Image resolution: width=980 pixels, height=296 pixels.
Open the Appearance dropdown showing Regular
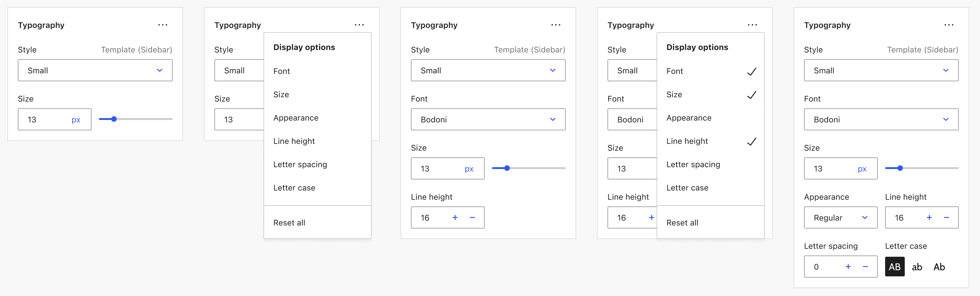(840, 217)
